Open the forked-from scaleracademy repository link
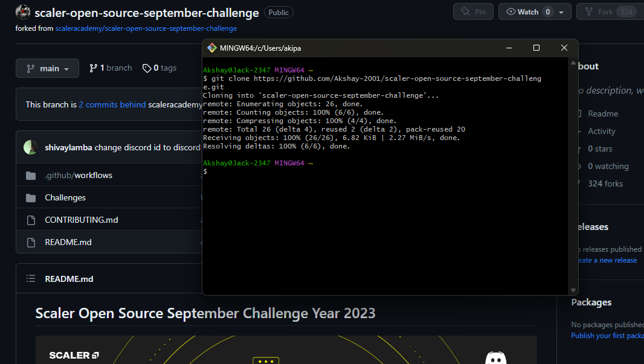This screenshot has width=644, height=364. point(145,28)
